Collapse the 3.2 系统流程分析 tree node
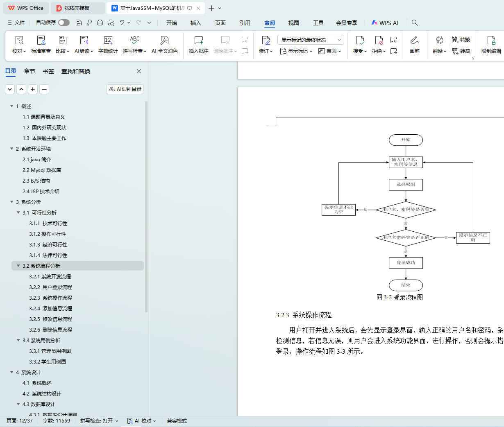 18,266
